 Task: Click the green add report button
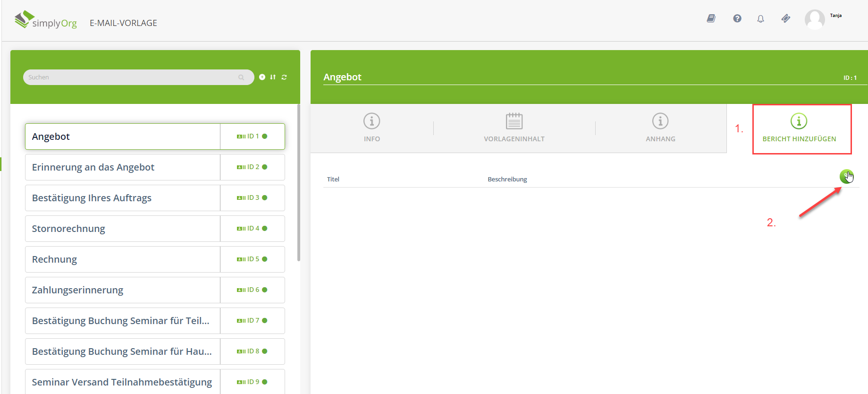(x=846, y=177)
